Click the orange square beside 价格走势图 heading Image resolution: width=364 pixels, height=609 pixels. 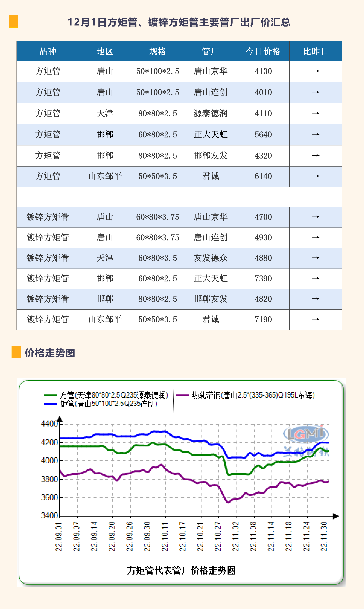16,352
